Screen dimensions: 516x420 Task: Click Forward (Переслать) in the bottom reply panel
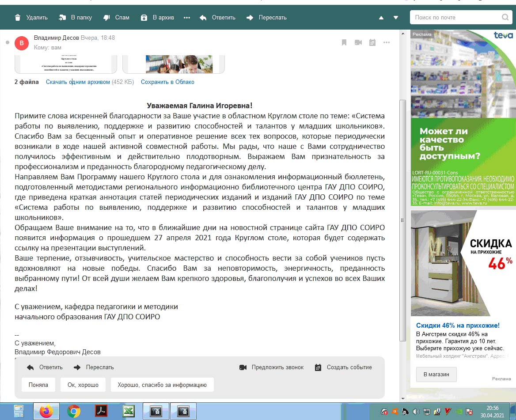[x=94, y=367]
